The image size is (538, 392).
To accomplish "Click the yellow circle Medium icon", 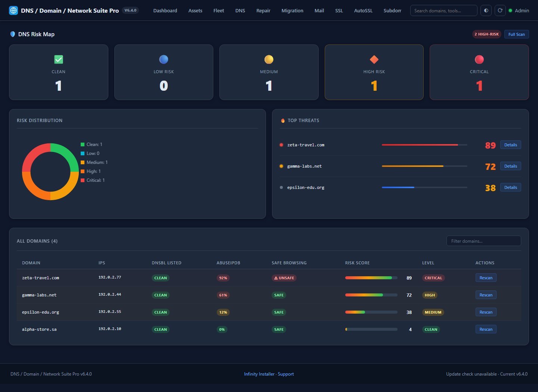I will coord(269,59).
